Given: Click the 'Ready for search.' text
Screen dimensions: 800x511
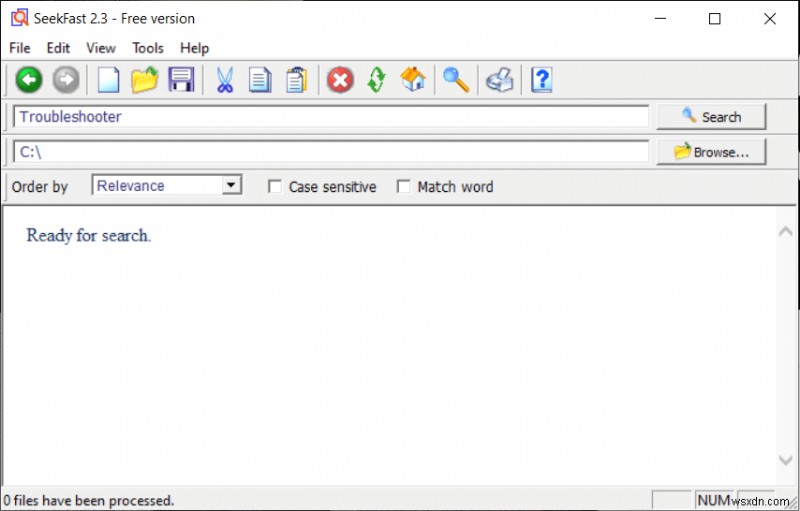Looking at the screenshot, I should pos(89,236).
